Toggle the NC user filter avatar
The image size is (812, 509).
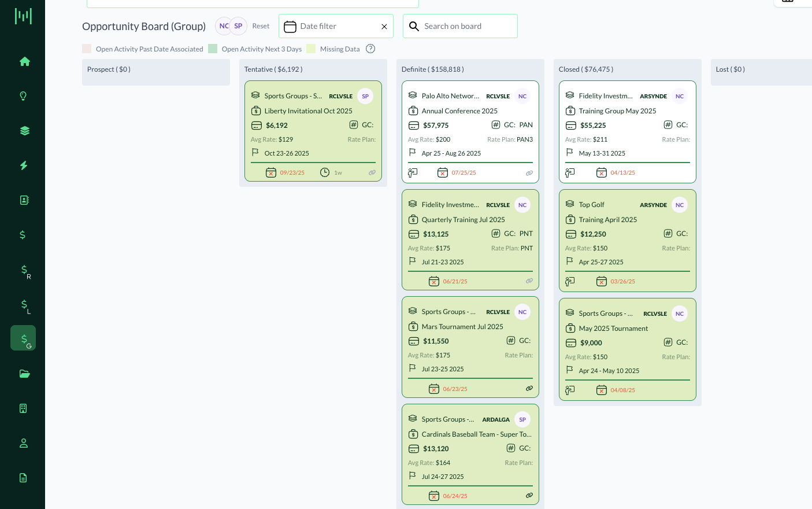click(x=224, y=26)
